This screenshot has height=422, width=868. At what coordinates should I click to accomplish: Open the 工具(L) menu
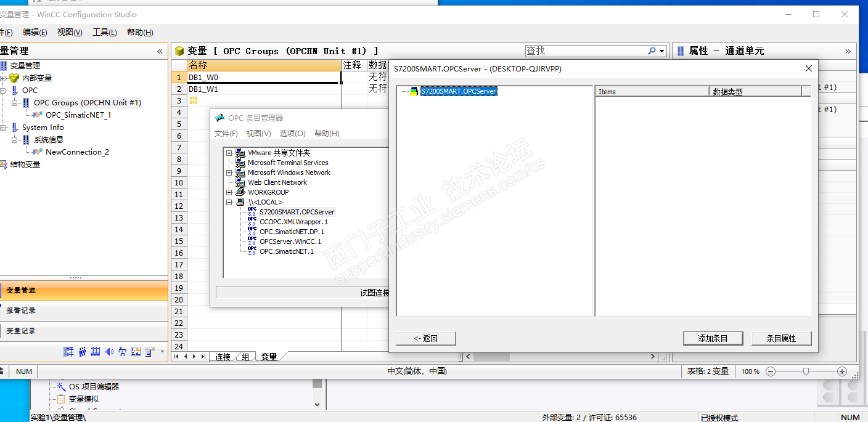click(x=105, y=33)
